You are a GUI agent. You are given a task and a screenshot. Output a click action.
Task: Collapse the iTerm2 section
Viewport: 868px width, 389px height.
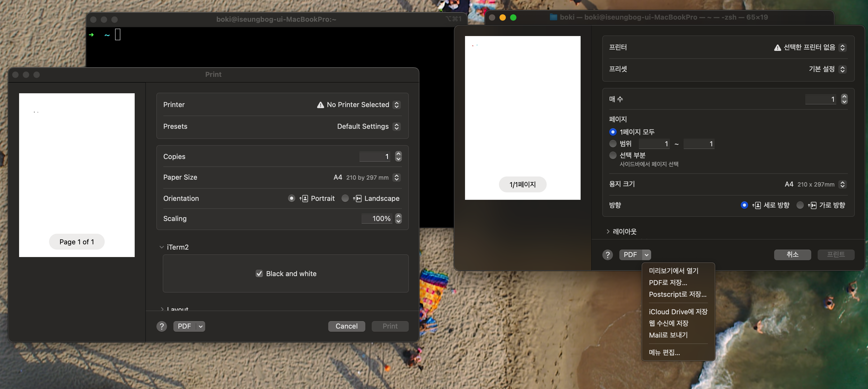pyautogui.click(x=162, y=247)
